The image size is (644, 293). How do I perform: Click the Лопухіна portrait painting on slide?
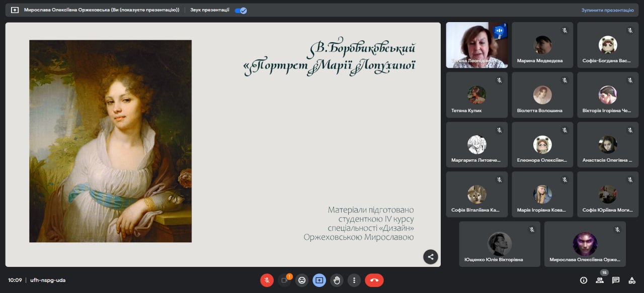[110, 141]
